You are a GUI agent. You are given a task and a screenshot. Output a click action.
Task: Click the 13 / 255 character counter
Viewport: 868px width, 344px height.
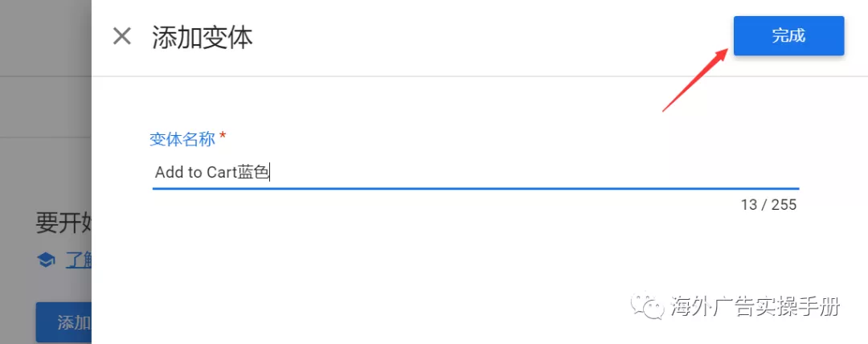pyautogui.click(x=768, y=205)
